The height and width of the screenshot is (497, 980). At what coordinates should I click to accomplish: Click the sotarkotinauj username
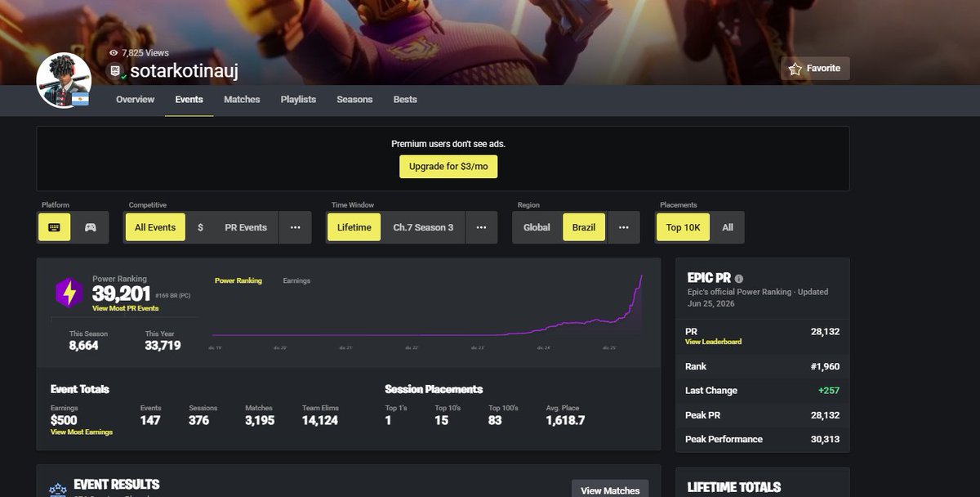point(184,72)
